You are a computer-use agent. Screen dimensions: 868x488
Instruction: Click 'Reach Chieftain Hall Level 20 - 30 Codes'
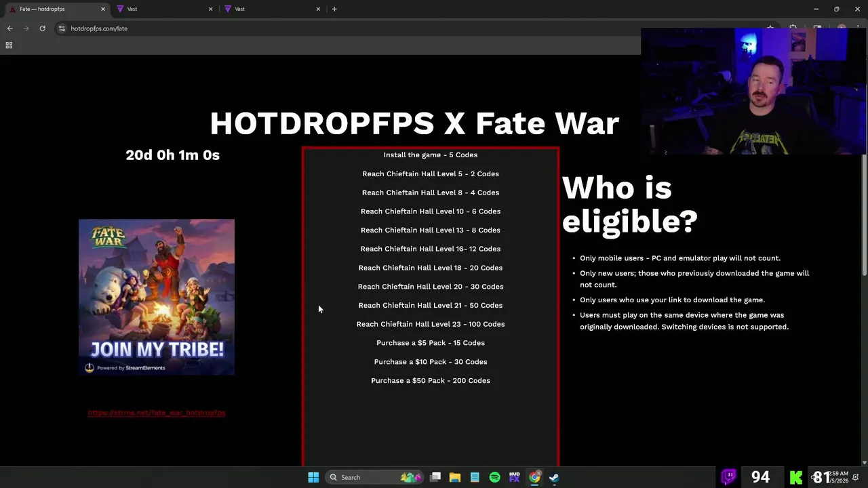(431, 286)
